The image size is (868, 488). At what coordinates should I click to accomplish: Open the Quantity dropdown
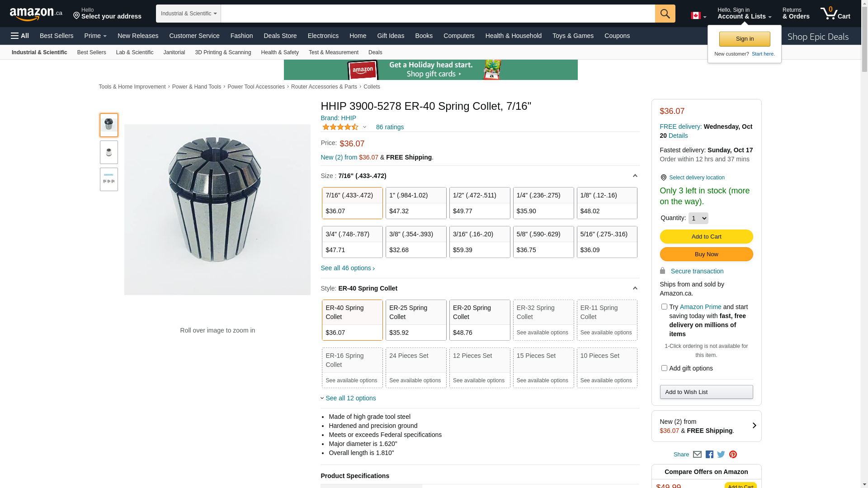tap(698, 218)
